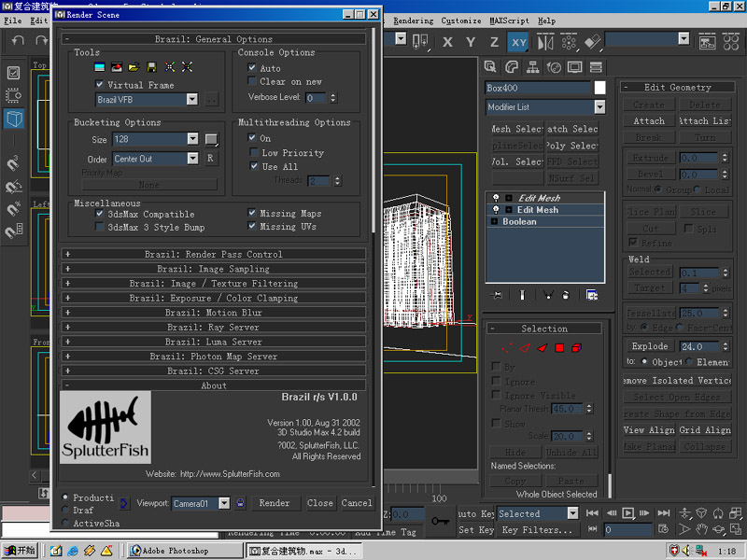747x560 pixels.
Task: Click the Box400 object color swatch
Action: (599, 88)
